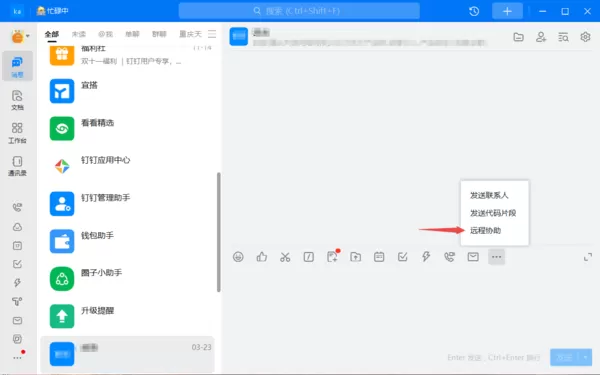This screenshot has height=375, width=600.
Task: Expand the message input box to full size
Action: 588,257
